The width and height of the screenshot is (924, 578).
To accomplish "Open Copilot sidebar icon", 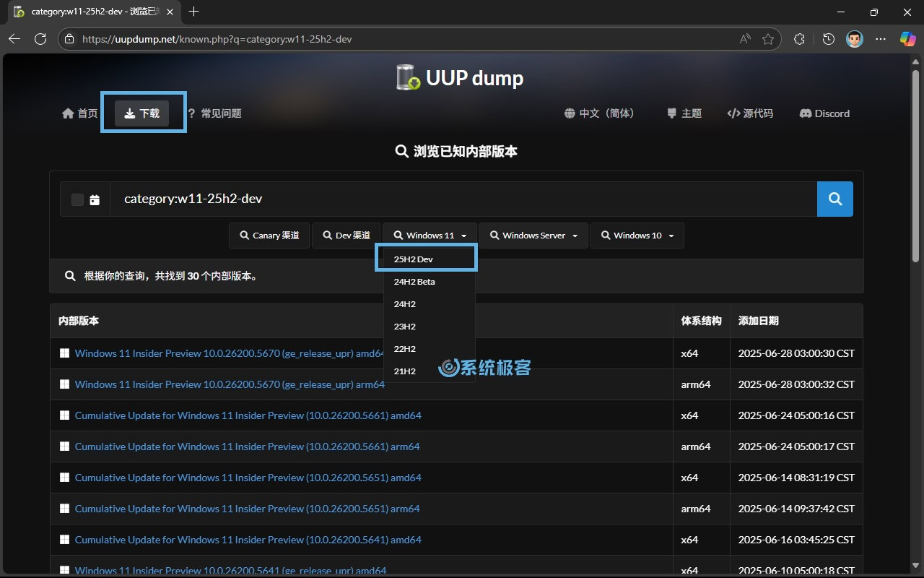I will click(x=907, y=39).
